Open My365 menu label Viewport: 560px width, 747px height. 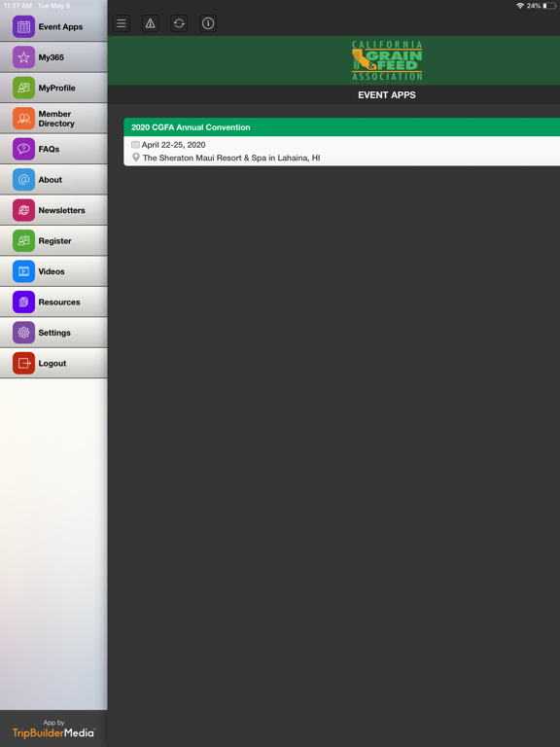51,57
